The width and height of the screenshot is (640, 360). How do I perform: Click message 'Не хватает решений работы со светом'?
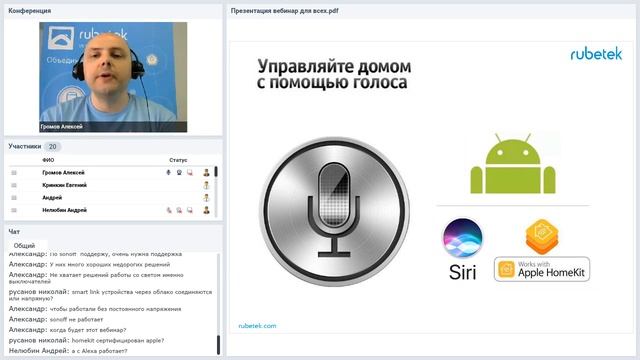click(96, 278)
